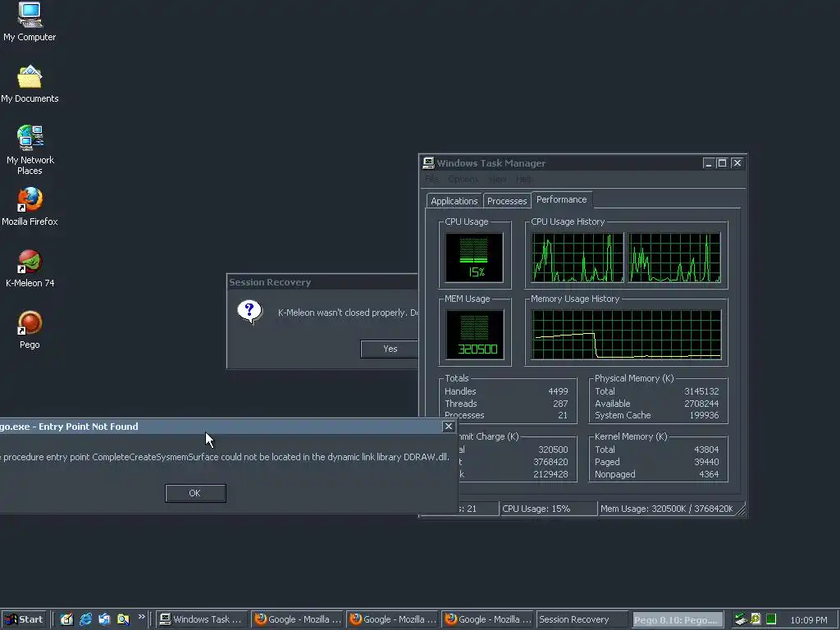Select the My Documents desktop icon

(30, 84)
